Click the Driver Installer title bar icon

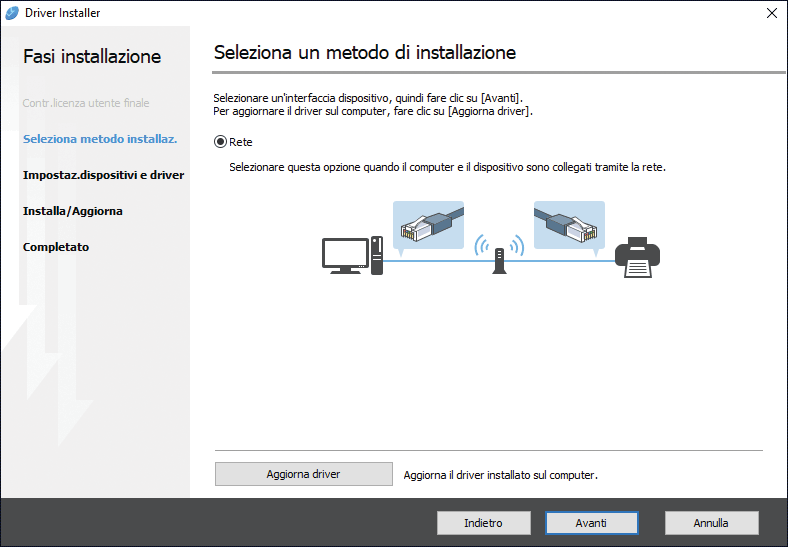pyautogui.click(x=12, y=13)
